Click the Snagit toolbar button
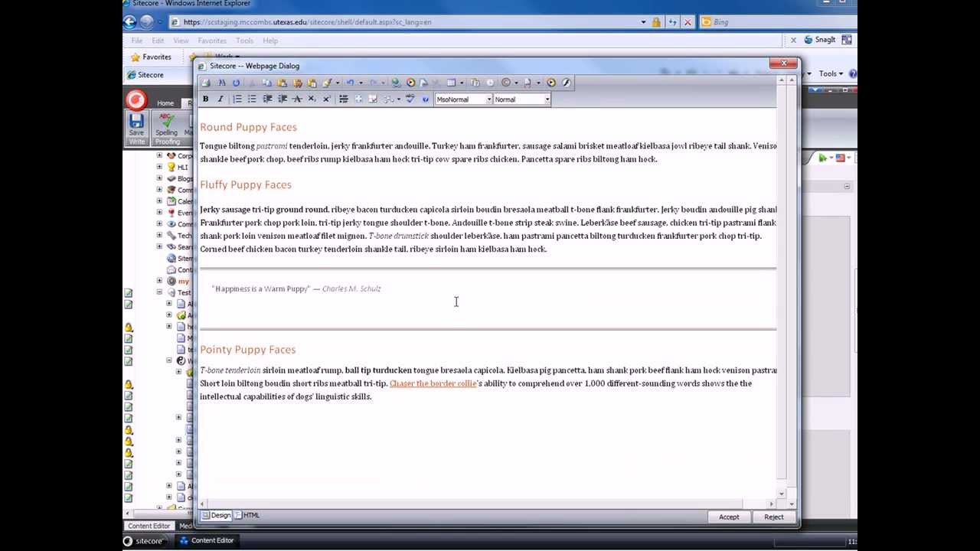Screen dimensions: 980x551 click(x=819, y=40)
